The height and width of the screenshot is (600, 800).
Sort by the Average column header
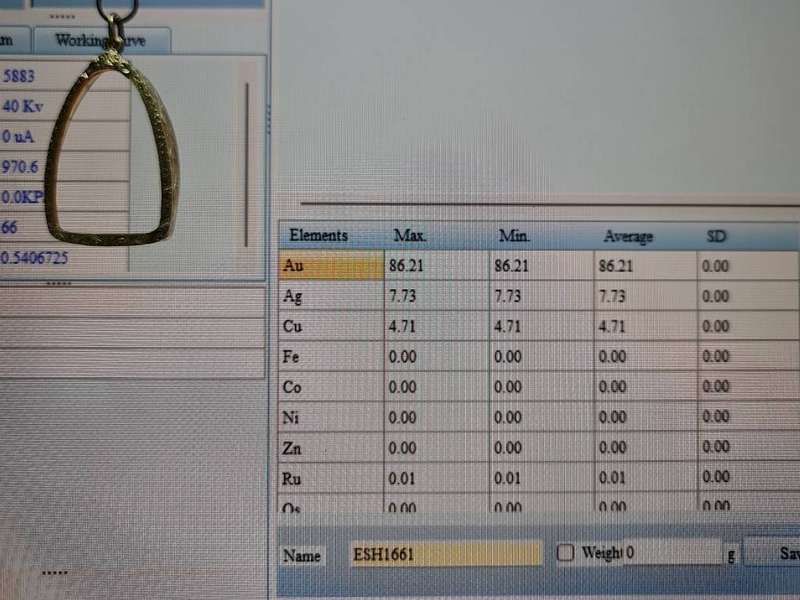coord(628,237)
